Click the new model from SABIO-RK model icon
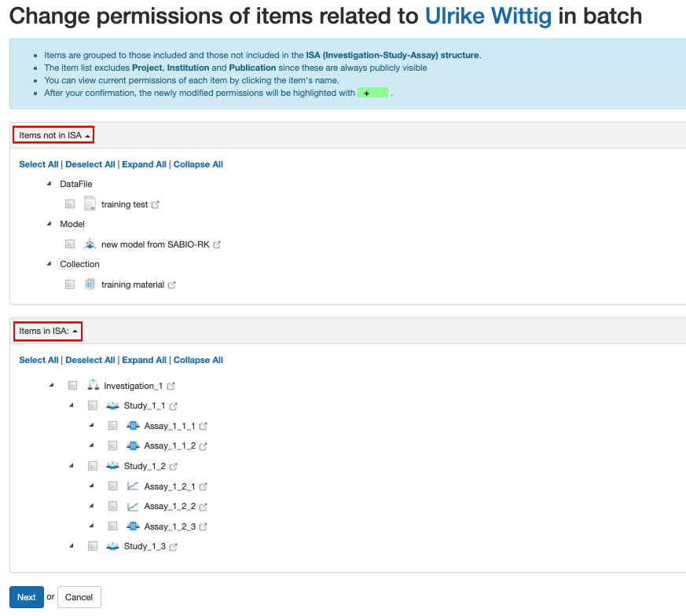686x616 pixels. point(90,244)
